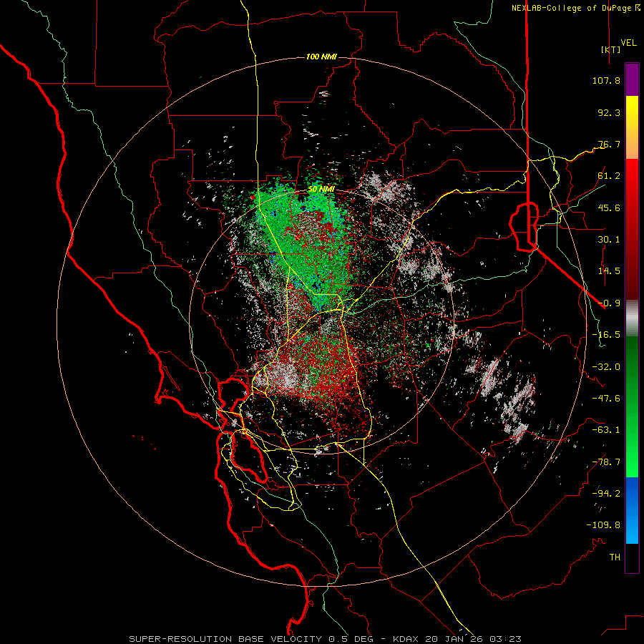644x644 pixels.
Task: Click the 45.6 velocity scale value
Action: [x=609, y=208]
